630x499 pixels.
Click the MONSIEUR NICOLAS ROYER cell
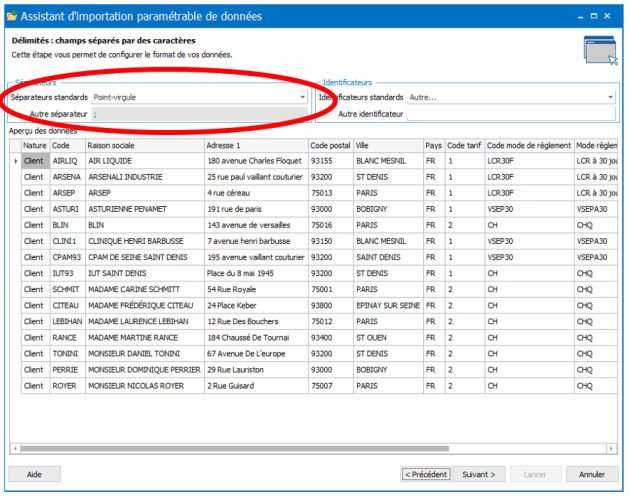point(145,386)
